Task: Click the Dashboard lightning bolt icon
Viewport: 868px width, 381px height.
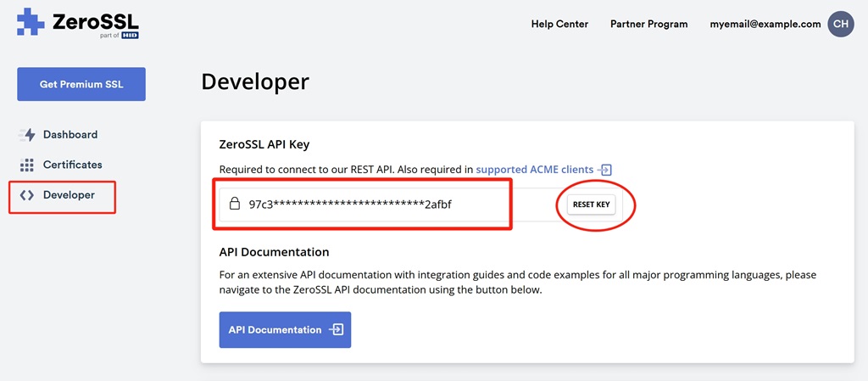Action: [27, 135]
